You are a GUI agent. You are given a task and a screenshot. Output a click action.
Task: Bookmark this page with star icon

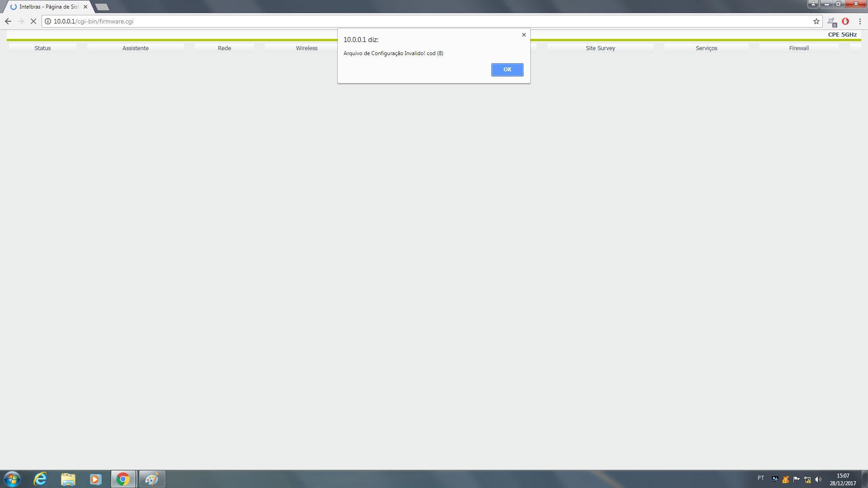click(x=816, y=21)
